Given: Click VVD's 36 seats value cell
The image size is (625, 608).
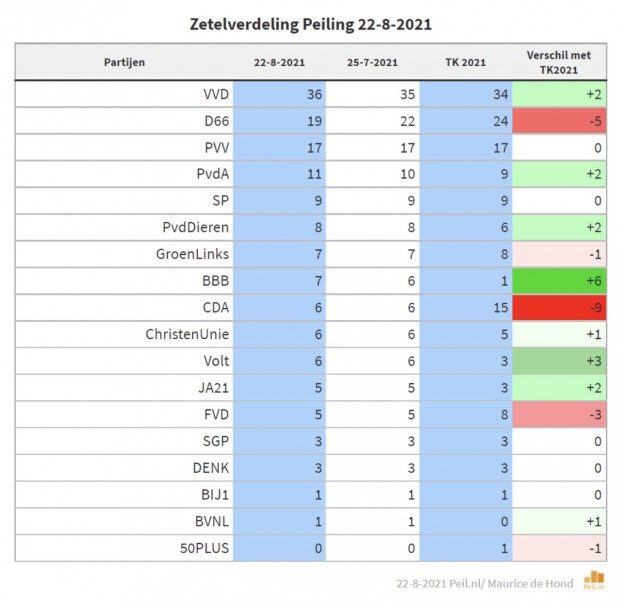Looking at the screenshot, I should pyautogui.click(x=279, y=94).
